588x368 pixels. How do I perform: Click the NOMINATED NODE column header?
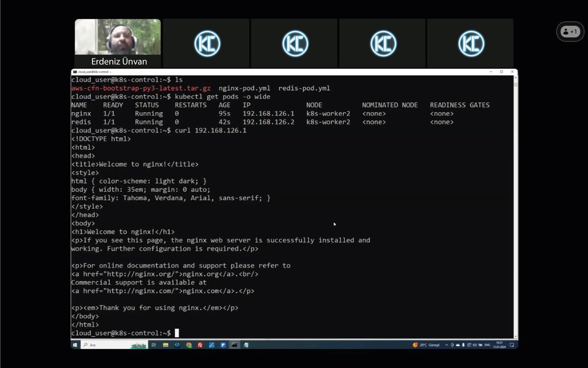(390, 105)
